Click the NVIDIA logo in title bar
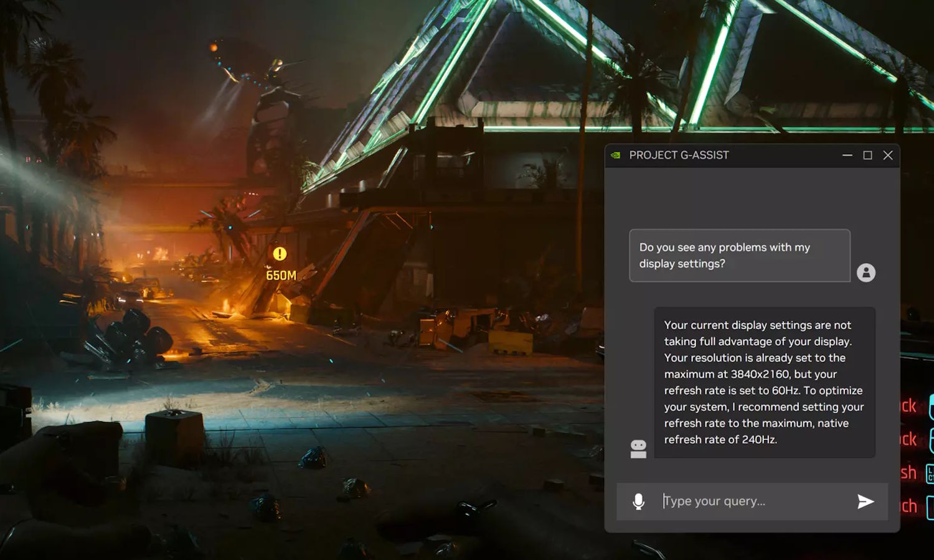The image size is (934, 560). pyautogui.click(x=615, y=155)
